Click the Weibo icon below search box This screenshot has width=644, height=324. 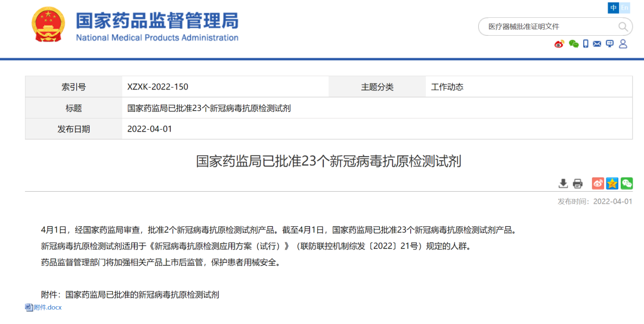click(x=559, y=44)
